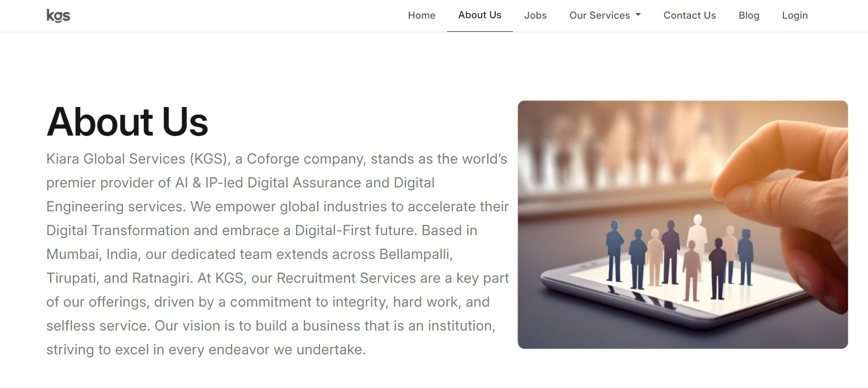The height and width of the screenshot is (388, 868).
Task: Click the tablet device in the image
Action: (x=607, y=299)
